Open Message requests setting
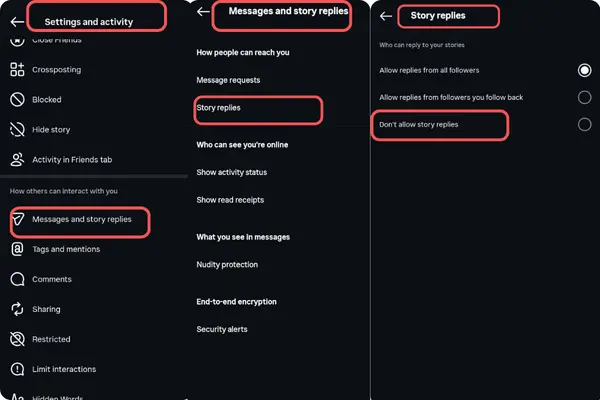 (x=231, y=81)
